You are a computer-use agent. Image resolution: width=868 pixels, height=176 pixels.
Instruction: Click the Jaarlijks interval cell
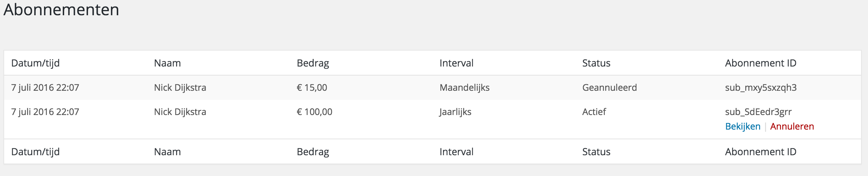click(x=455, y=112)
